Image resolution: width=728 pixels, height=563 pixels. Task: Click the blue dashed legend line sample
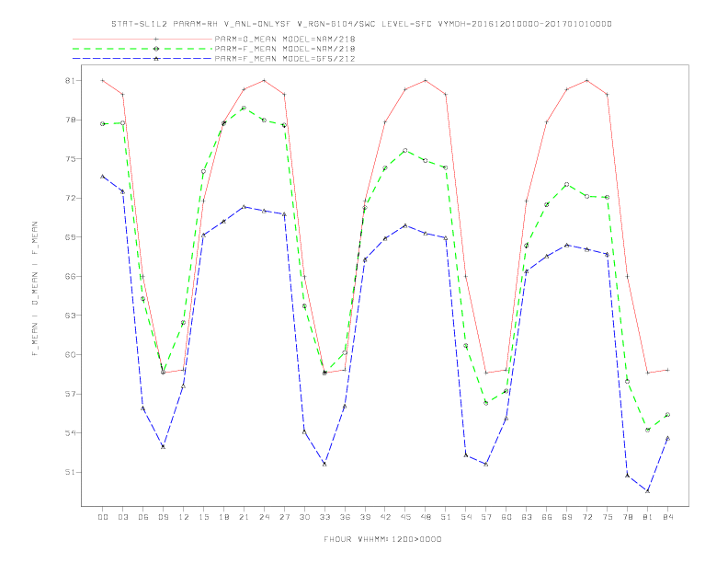tap(142, 59)
